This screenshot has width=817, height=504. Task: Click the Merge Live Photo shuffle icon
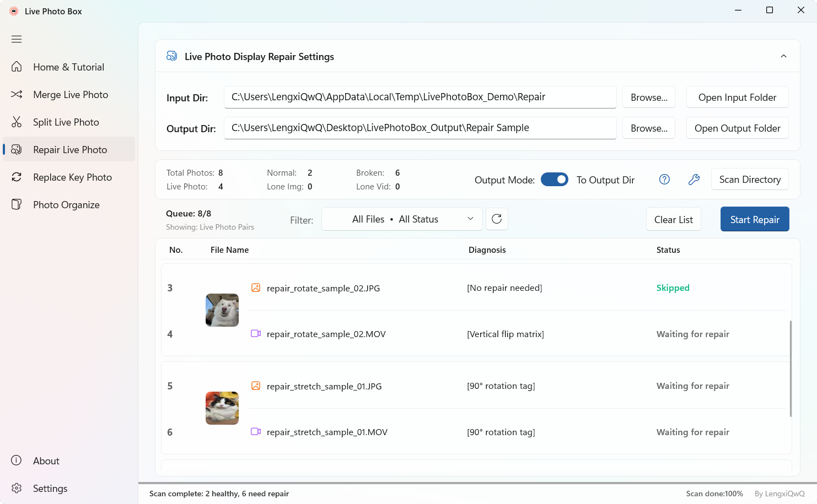click(17, 94)
